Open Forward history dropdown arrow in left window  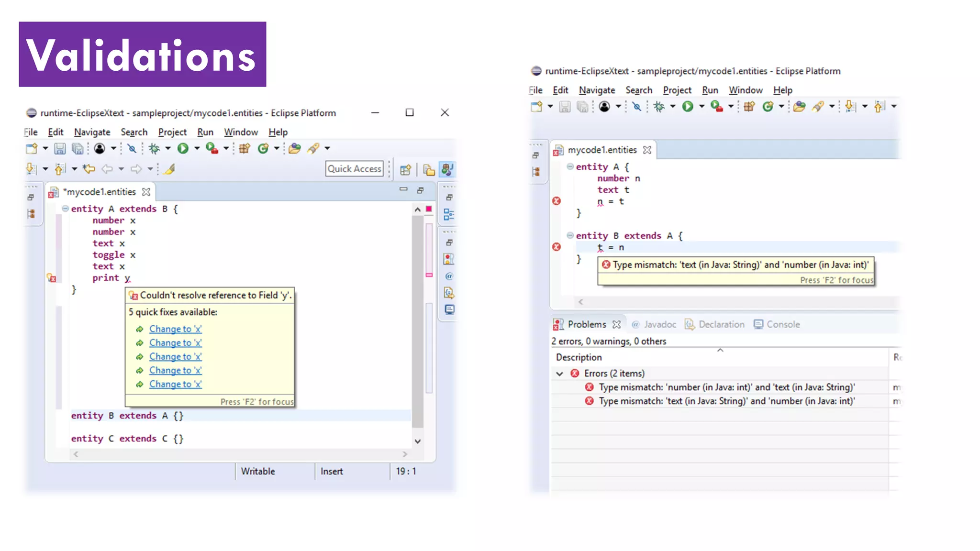(150, 168)
